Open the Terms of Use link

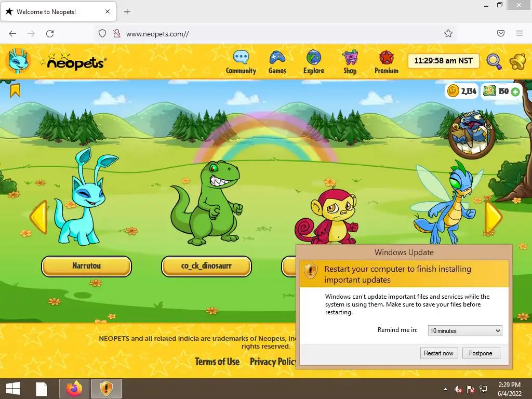pos(217,362)
